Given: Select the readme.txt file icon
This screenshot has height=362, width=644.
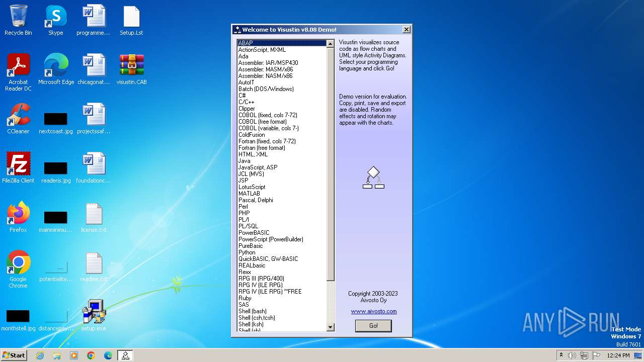Looking at the screenshot, I should (94, 266).
